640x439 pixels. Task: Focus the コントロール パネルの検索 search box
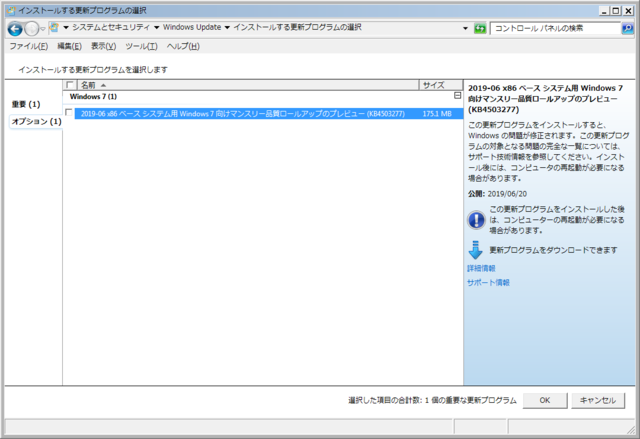(x=556, y=28)
